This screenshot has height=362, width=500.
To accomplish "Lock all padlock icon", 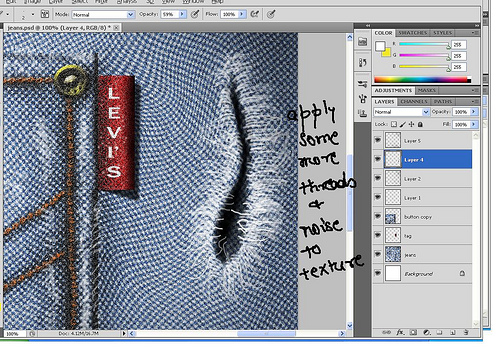I will click(420, 124).
